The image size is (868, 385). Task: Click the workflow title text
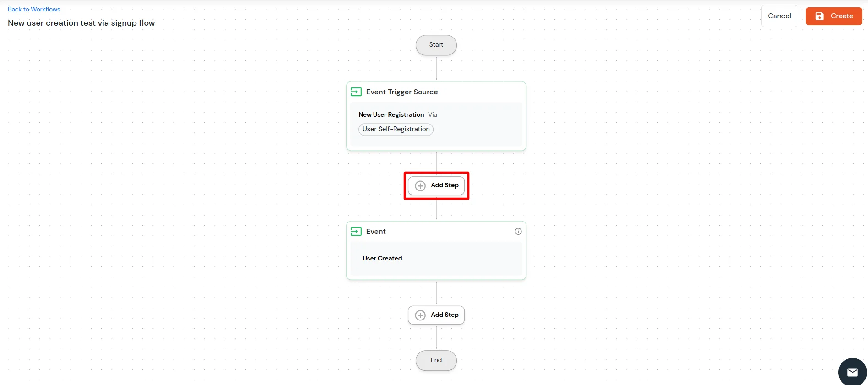click(x=81, y=23)
